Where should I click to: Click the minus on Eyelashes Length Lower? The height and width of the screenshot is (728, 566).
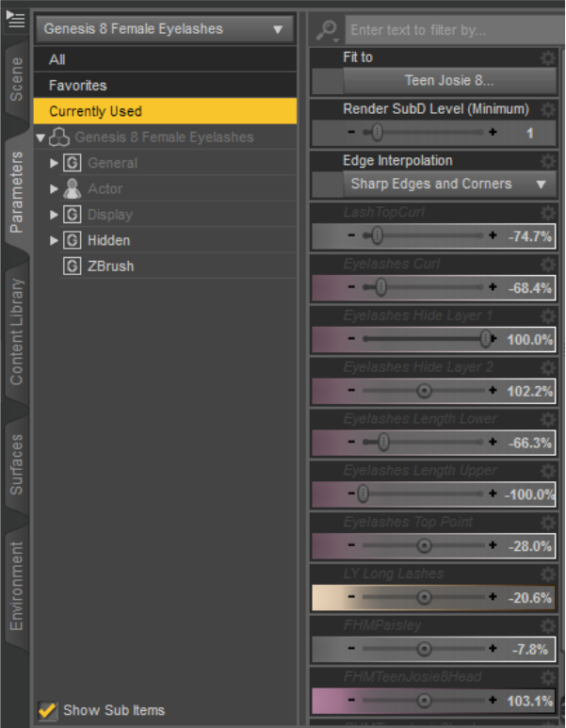[x=351, y=442]
